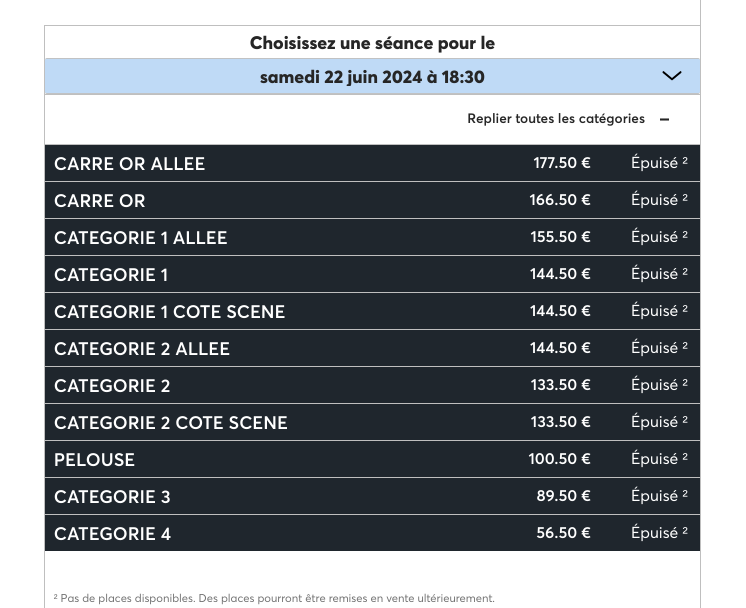The height and width of the screenshot is (608, 746).
Task: Select the CARRE OR ALLEE row
Action: point(372,163)
